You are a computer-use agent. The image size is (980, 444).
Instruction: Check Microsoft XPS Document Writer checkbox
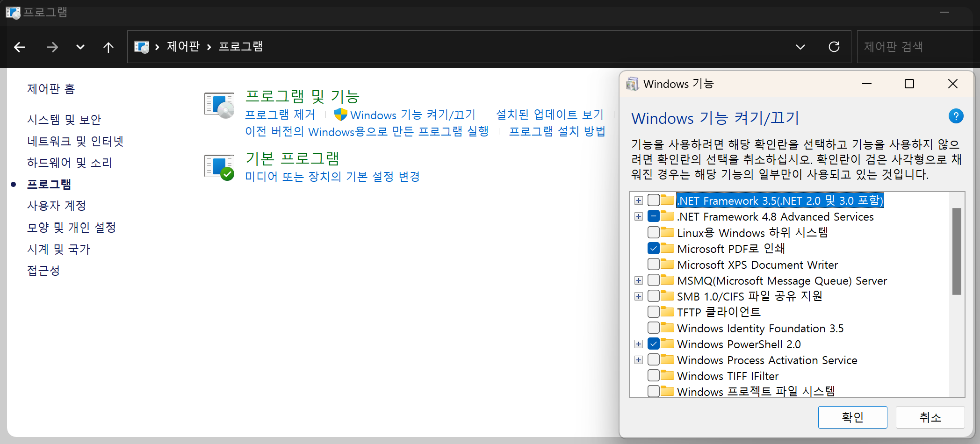[654, 264]
